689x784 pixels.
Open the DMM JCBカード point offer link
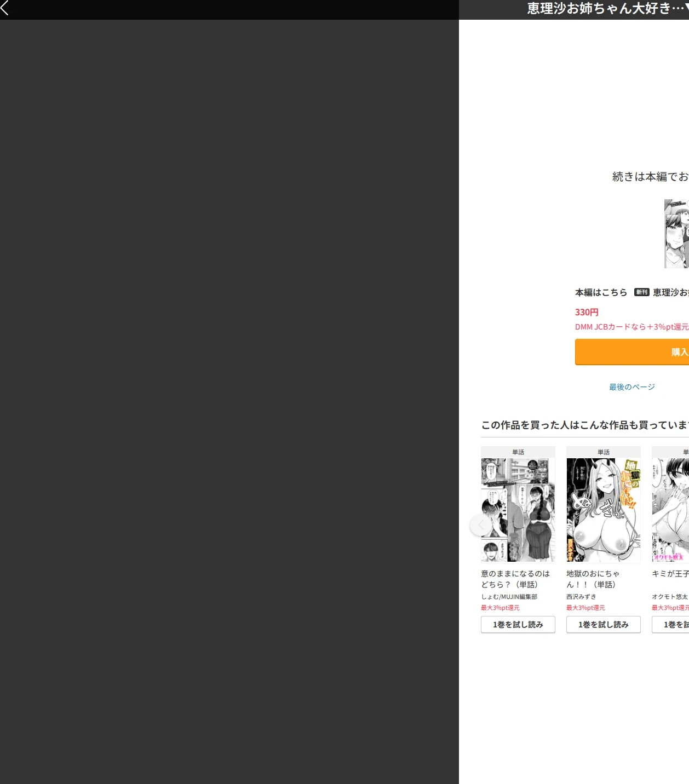click(x=631, y=327)
